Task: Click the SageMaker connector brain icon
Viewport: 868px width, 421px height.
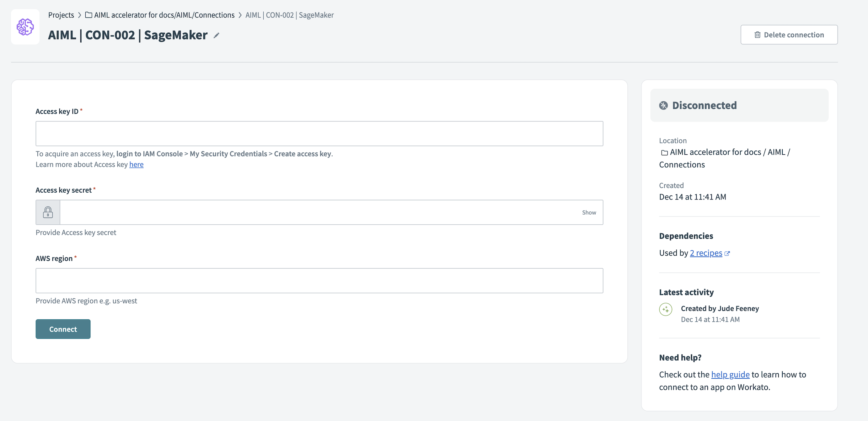Action: 25,27
